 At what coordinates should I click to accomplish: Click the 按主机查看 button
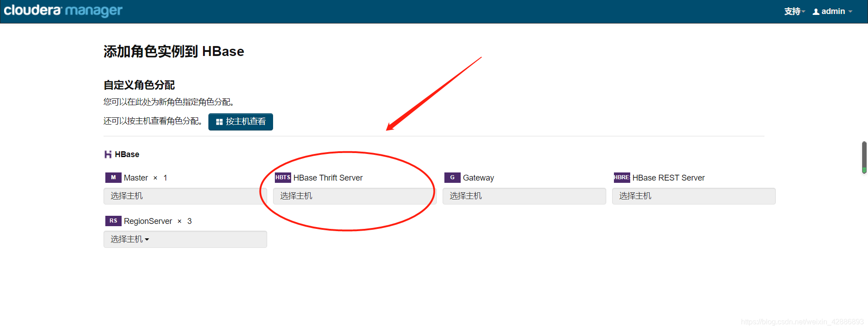241,121
